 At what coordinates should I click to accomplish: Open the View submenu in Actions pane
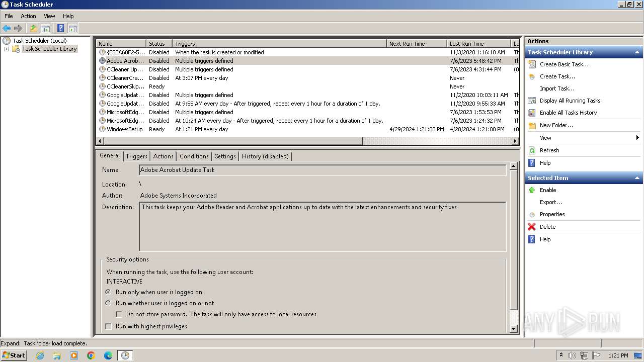[x=584, y=138]
